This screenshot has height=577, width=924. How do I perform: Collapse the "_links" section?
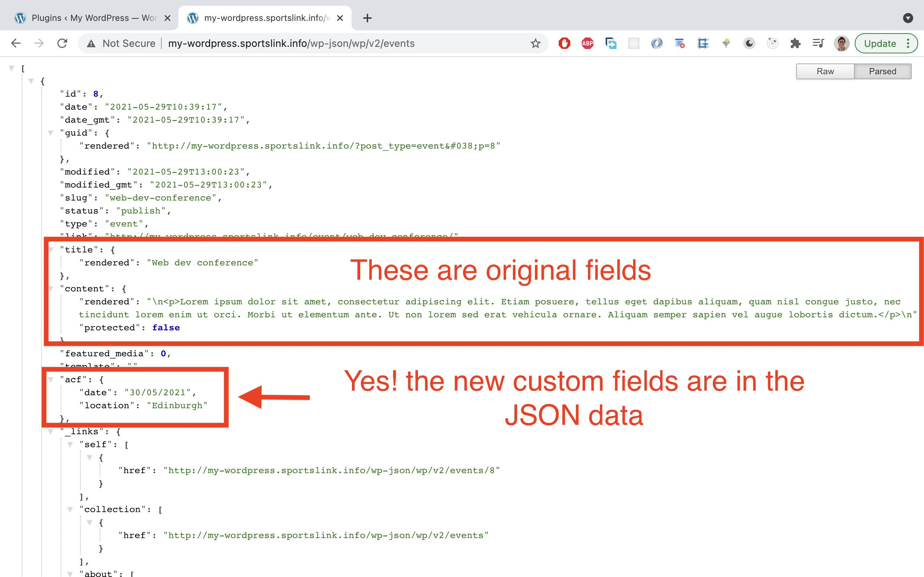[x=51, y=431]
